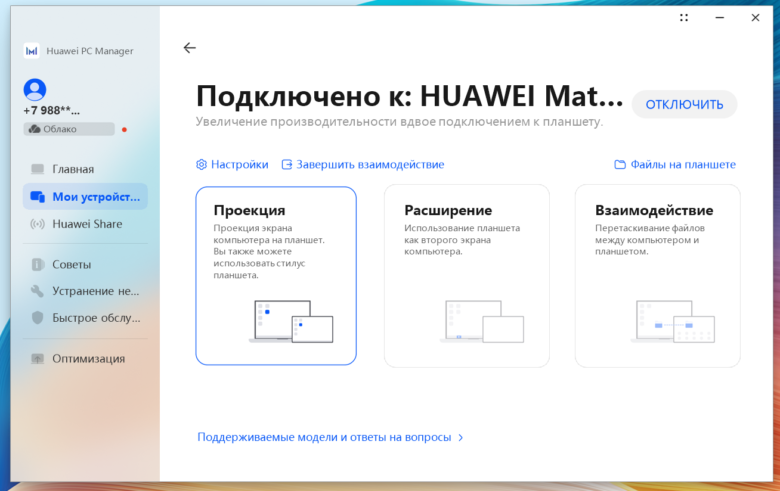Open Поддерживаемые модели и ответы на вопросы link
Viewport: 780px width, 491px height.
(x=330, y=437)
